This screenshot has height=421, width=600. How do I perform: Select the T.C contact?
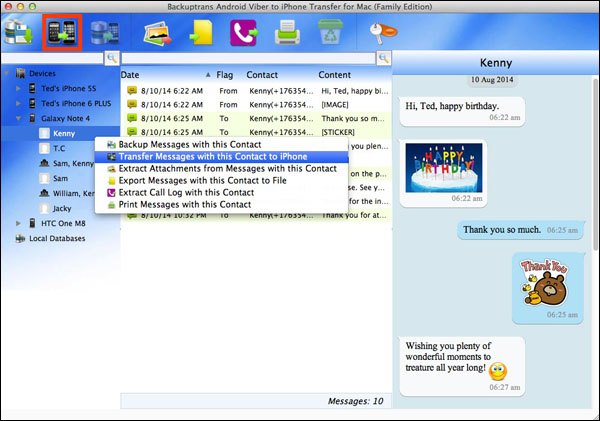tap(59, 148)
